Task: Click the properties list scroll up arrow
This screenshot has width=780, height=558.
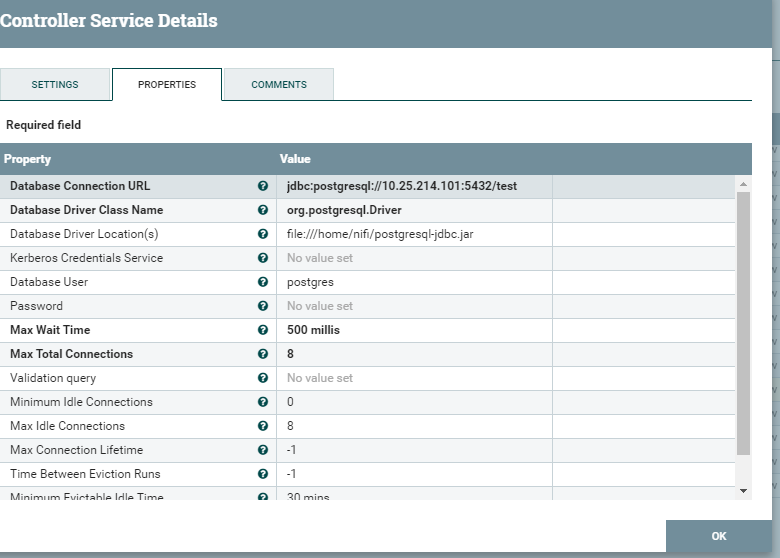Action: click(x=743, y=185)
